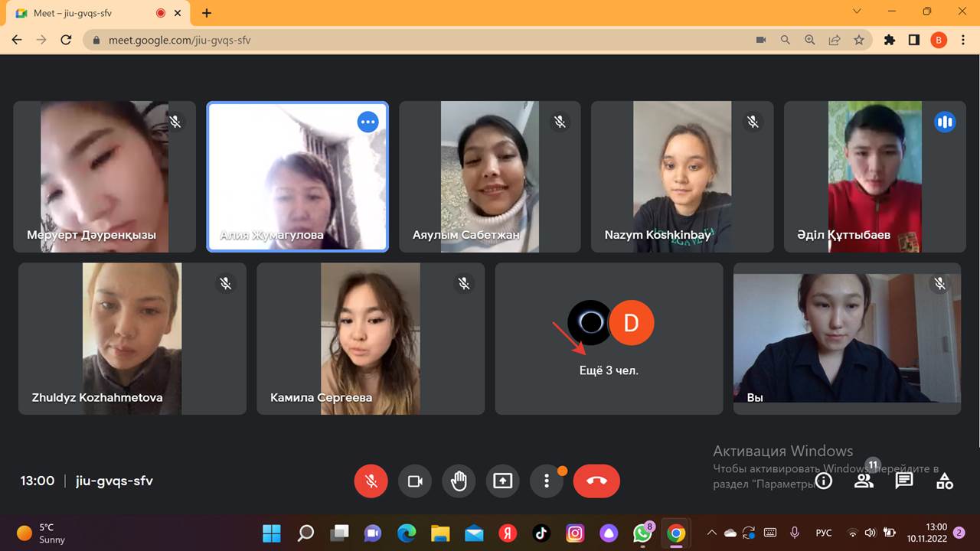Click the red end call button
980x551 pixels.
click(596, 481)
